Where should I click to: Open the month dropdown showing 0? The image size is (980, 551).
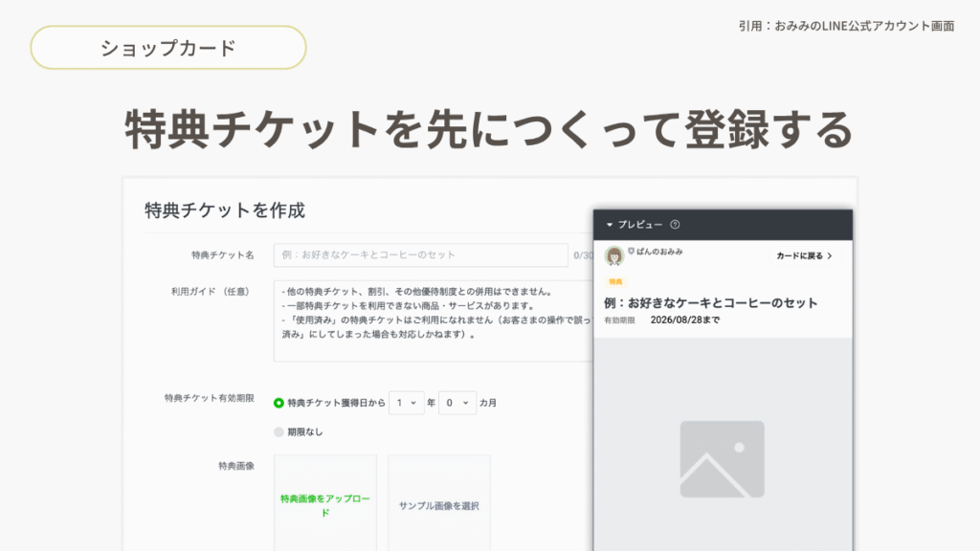[x=457, y=403]
